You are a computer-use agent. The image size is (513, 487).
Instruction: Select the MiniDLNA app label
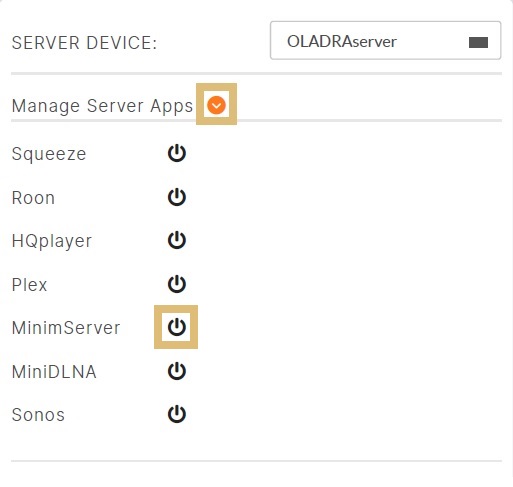(x=54, y=372)
